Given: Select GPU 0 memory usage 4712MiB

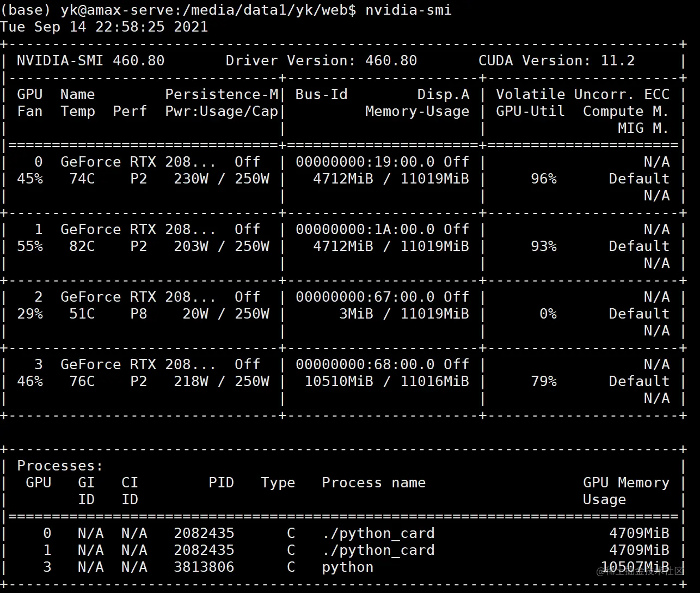Looking at the screenshot, I should [343, 179].
